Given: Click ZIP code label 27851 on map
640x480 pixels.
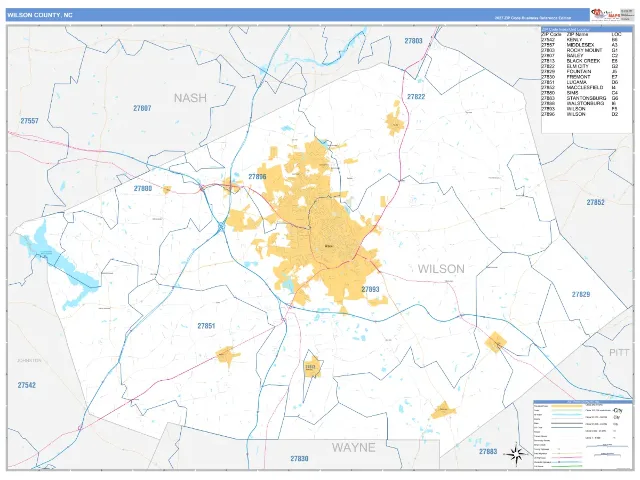Looking at the screenshot, I should tap(206, 326).
